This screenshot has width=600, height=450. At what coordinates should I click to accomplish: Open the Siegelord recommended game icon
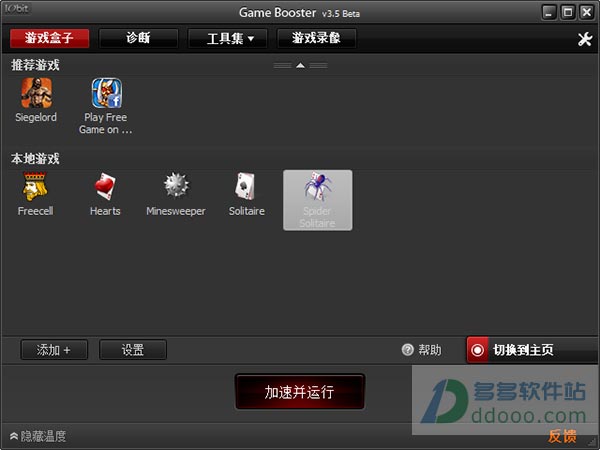[36, 93]
